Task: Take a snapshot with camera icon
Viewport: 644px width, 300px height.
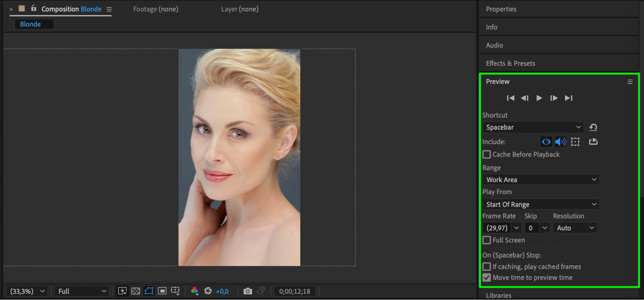Action: (247, 291)
